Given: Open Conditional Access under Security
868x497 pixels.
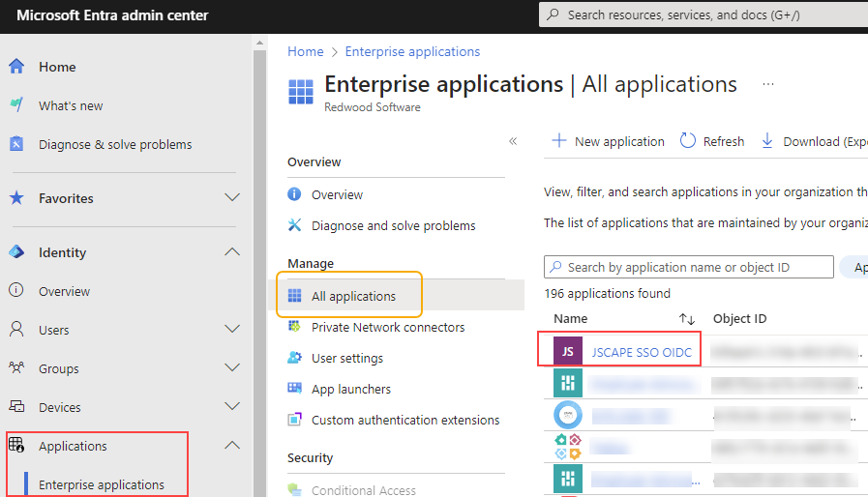Looking at the screenshot, I should (x=363, y=490).
